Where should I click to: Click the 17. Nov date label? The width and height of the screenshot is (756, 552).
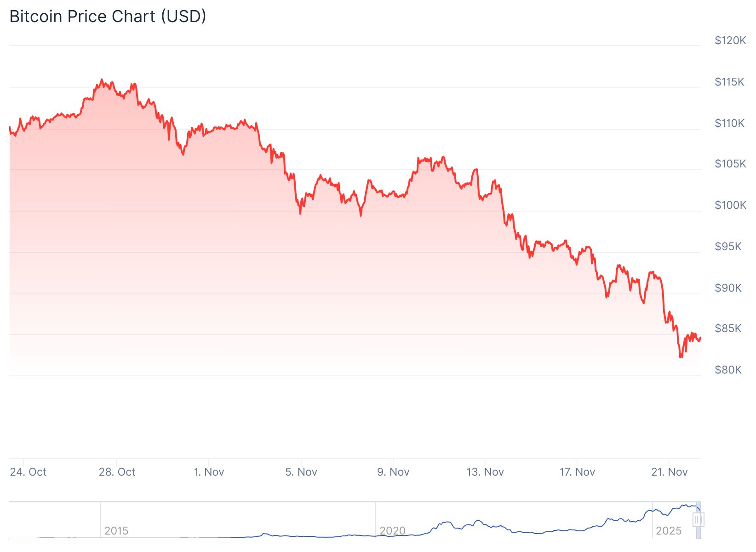coord(577,472)
